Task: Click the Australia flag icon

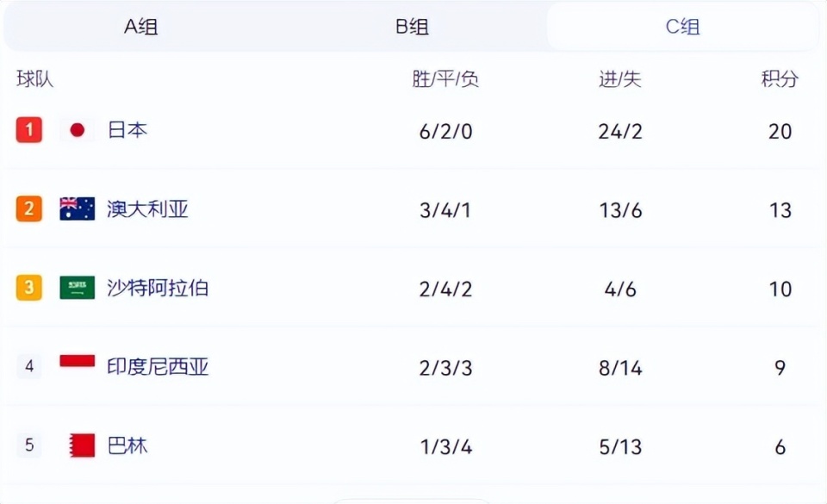Action: (77, 208)
